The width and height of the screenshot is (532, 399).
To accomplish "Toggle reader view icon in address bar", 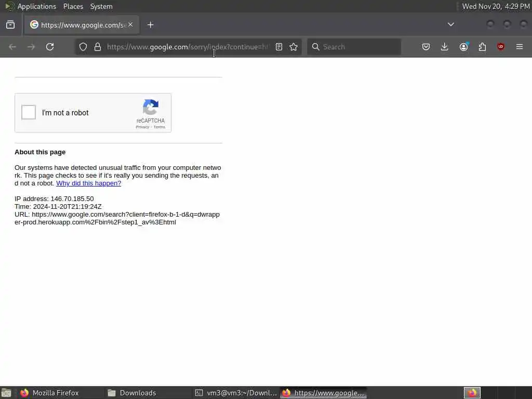I will (x=279, y=47).
